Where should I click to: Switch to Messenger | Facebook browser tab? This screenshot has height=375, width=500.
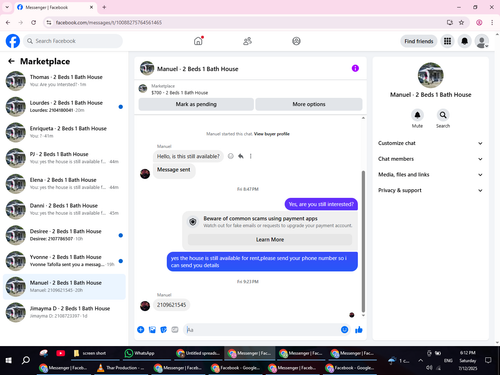tap(56, 7)
